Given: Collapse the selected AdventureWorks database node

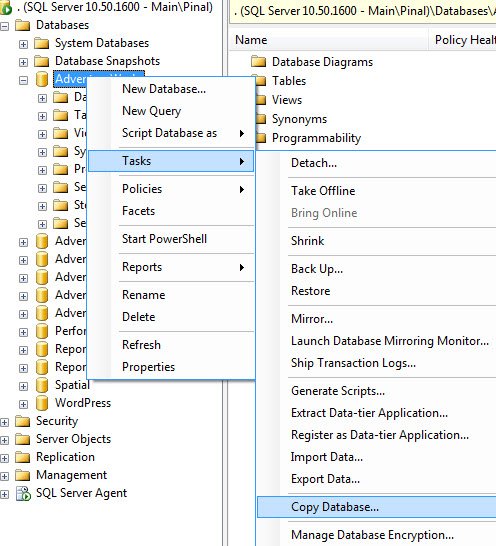Looking at the screenshot, I should tap(23, 80).
